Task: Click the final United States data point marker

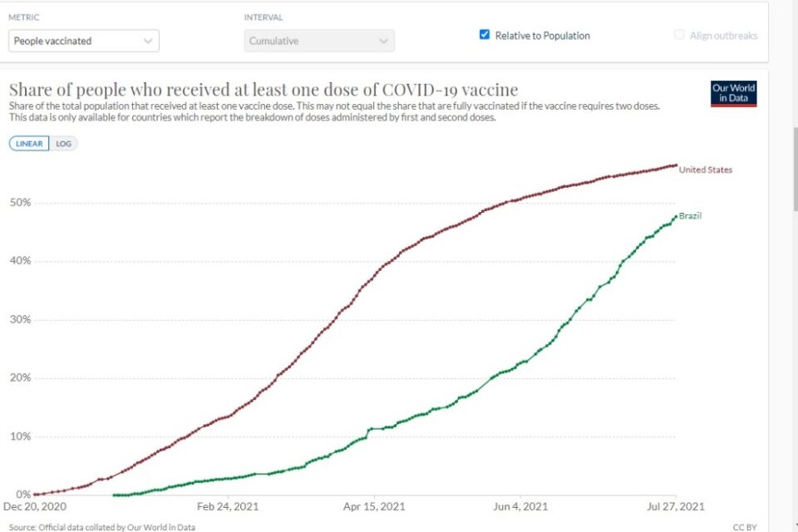Action: click(676, 165)
